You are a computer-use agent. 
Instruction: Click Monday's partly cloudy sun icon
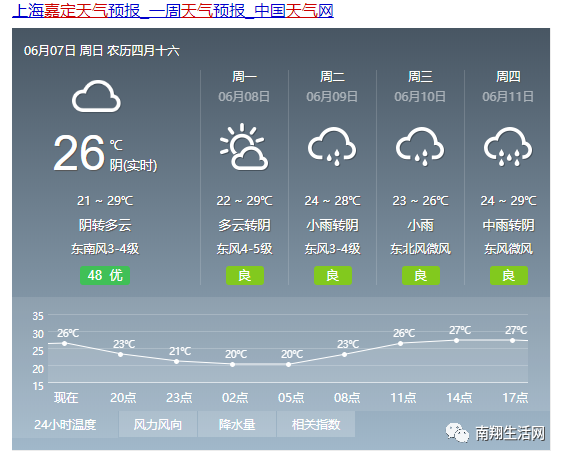tap(244, 147)
